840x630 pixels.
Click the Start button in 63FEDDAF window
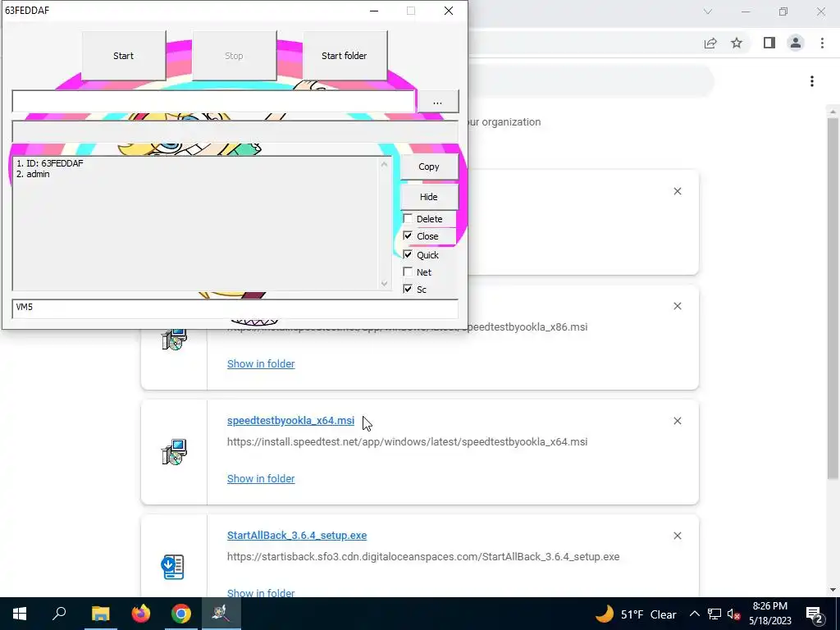123,56
